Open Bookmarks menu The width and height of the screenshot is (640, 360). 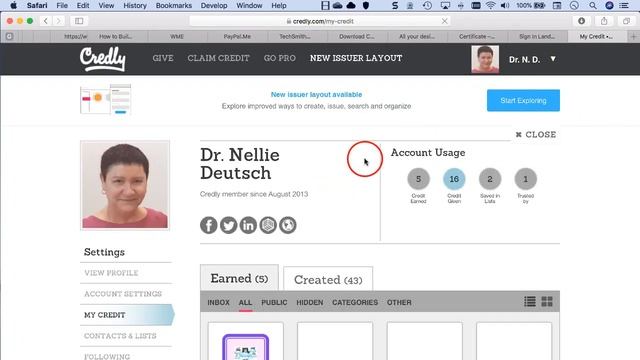pyautogui.click(x=173, y=5)
